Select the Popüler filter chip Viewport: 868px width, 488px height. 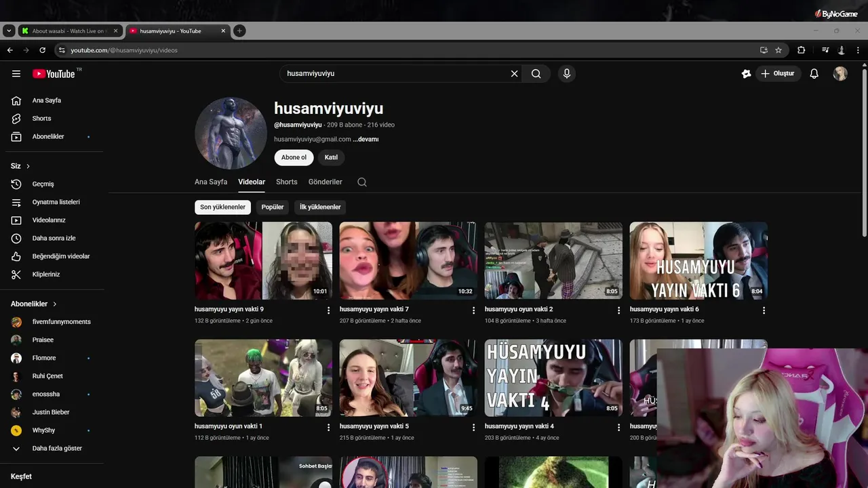[273, 207]
